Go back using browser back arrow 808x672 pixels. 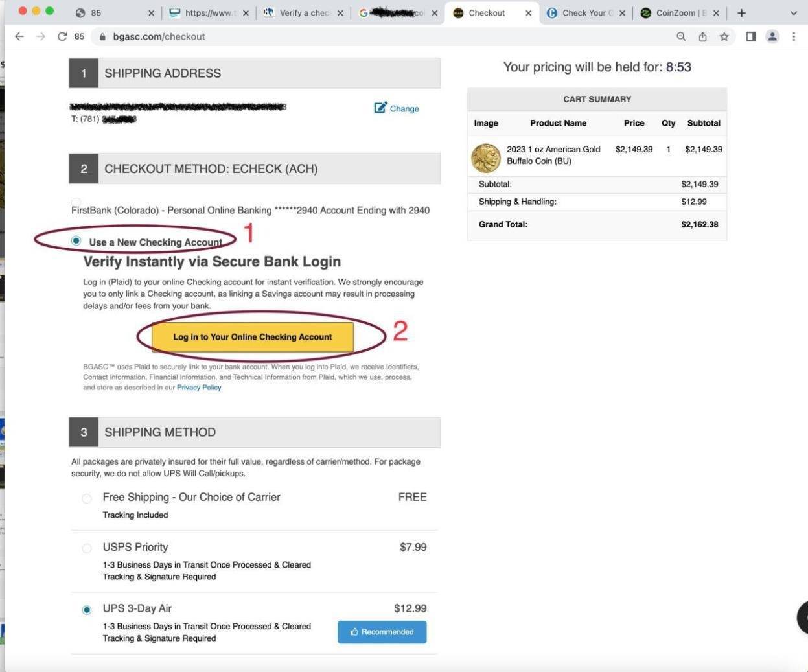point(19,36)
